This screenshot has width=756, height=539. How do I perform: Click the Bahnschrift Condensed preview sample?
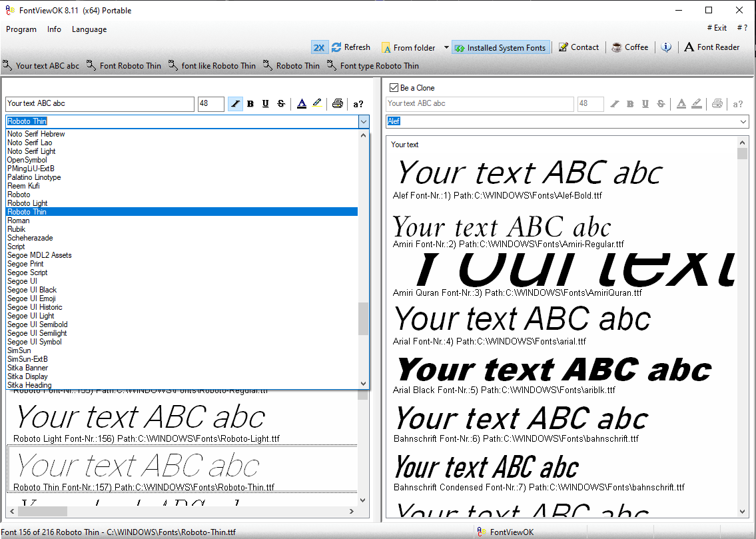pyautogui.click(x=486, y=467)
